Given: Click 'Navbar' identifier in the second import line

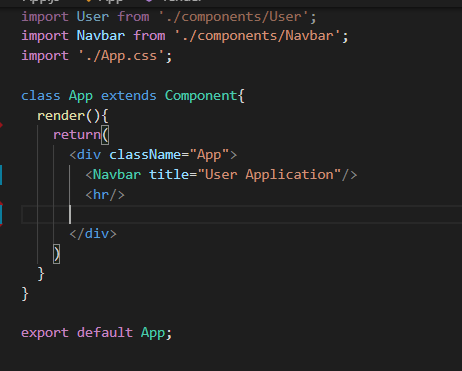Looking at the screenshot, I should tap(101, 36).
